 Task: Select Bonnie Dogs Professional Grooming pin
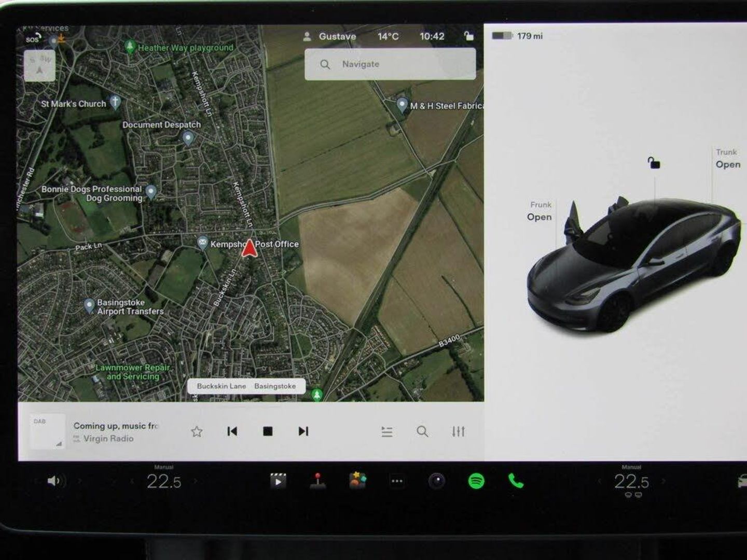tap(151, 192)
